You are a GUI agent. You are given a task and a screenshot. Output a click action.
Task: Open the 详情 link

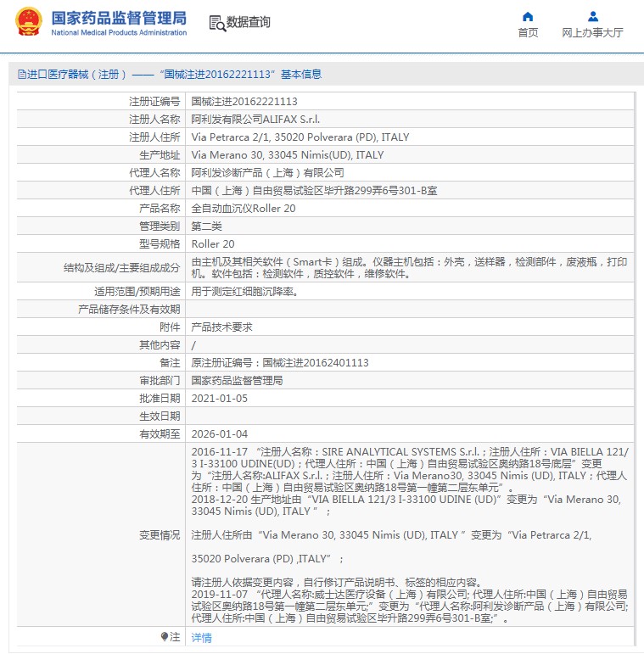coord(201,637)
